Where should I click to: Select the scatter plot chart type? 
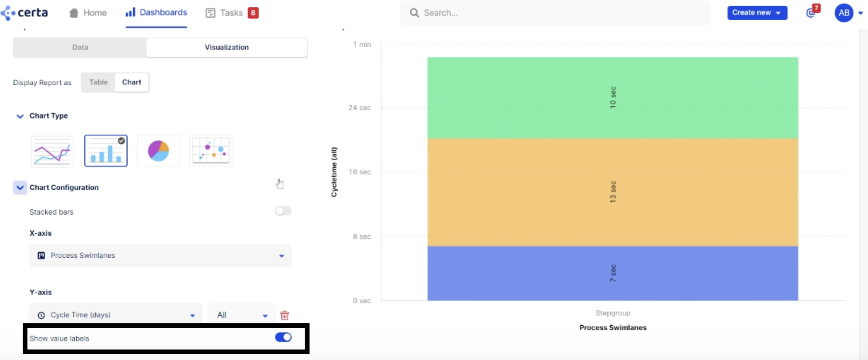point(210,151)
